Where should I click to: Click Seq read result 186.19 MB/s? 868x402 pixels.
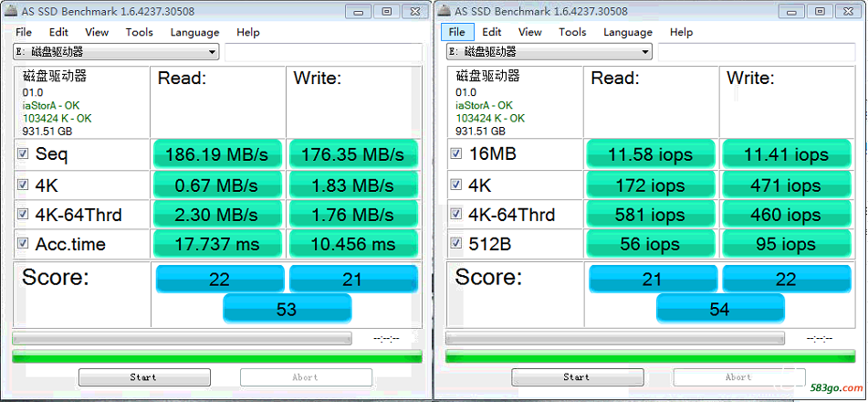point(217,154)
